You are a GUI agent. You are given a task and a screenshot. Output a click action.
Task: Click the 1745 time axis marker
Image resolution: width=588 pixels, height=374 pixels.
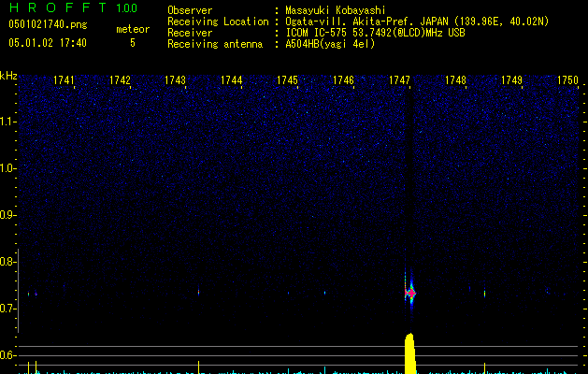[x=287, y=80]
